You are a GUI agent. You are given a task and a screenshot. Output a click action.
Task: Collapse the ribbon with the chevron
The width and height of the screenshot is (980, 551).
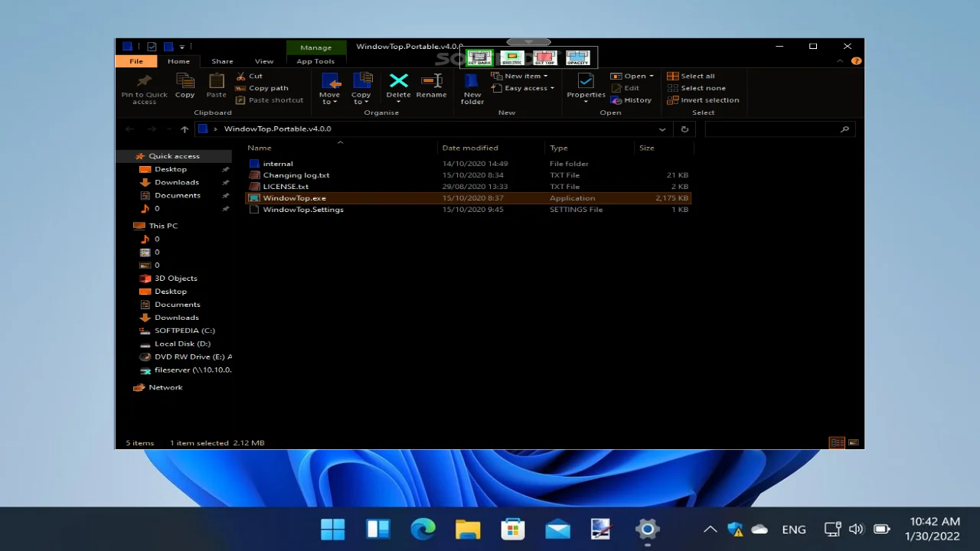coord(841,61)
